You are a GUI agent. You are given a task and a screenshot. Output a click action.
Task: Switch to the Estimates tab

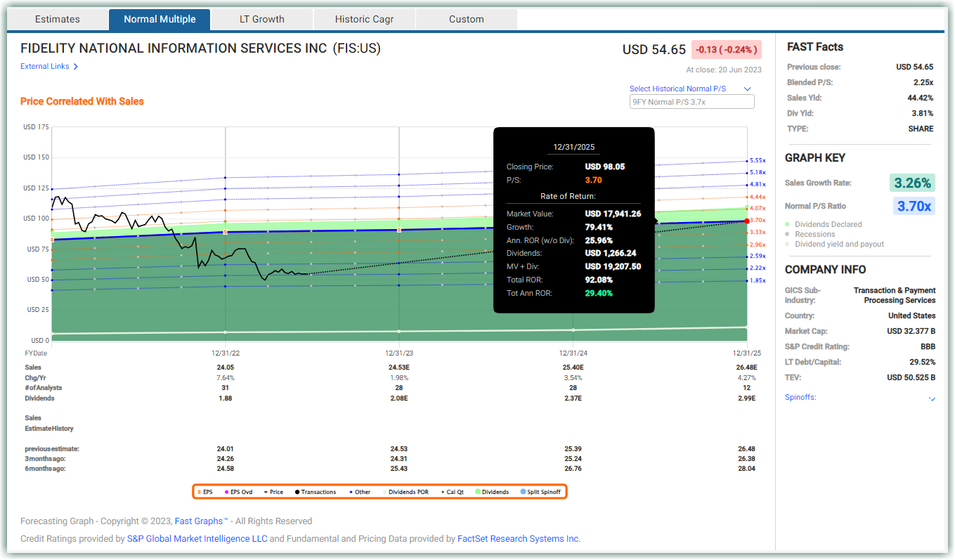click(x=58, y=19)
